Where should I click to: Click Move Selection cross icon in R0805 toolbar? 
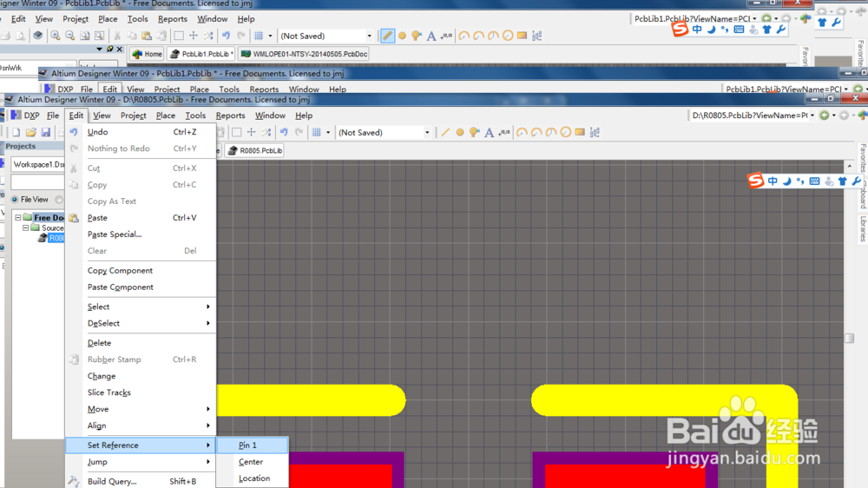[x=252, y=132]
